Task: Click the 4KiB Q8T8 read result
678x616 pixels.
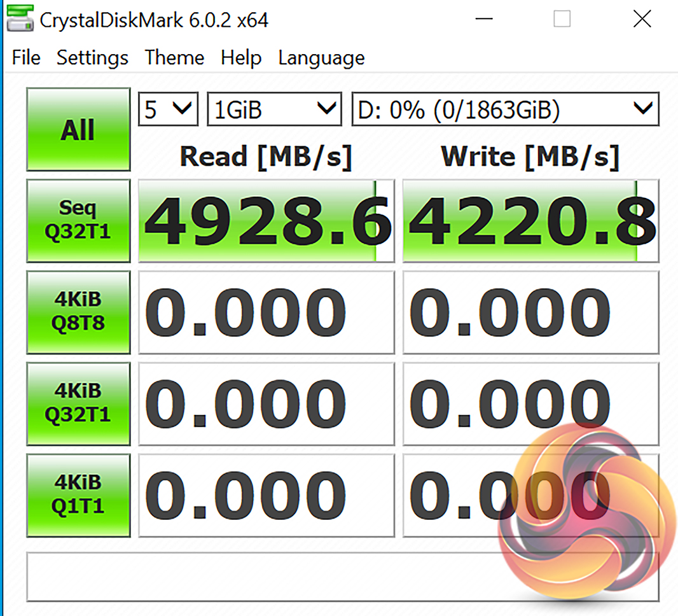Action: tap(266, 312)
